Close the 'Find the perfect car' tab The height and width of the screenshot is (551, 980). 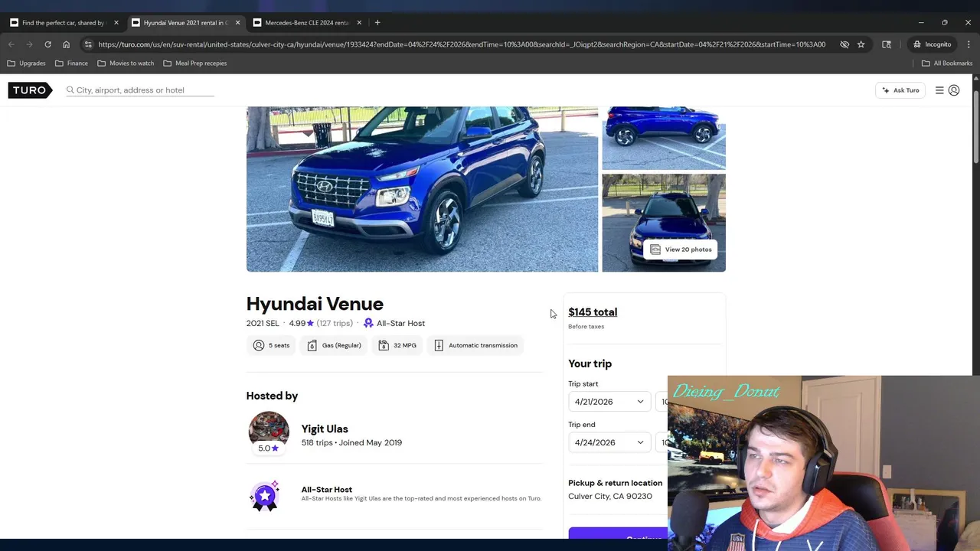[x=116, y=23]
